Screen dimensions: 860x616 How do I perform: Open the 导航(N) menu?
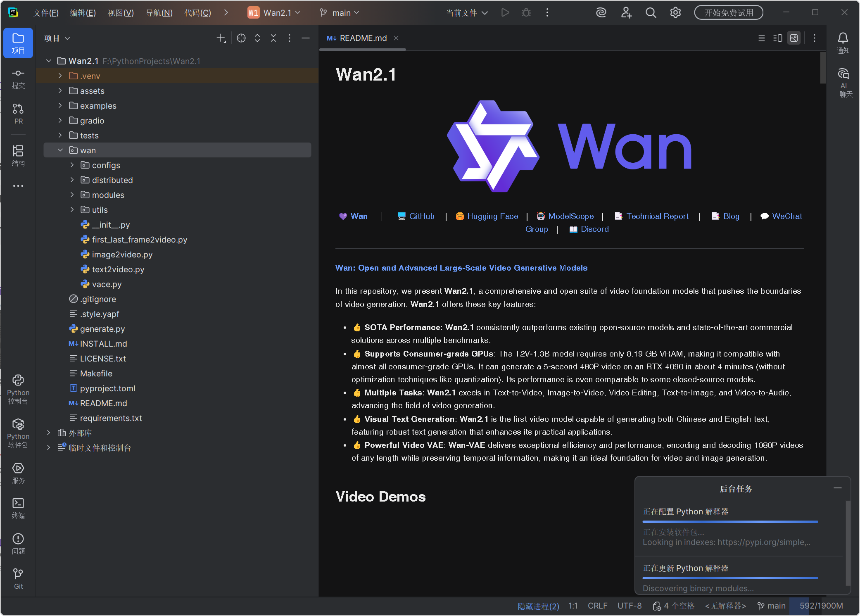(x=159, y=13)
